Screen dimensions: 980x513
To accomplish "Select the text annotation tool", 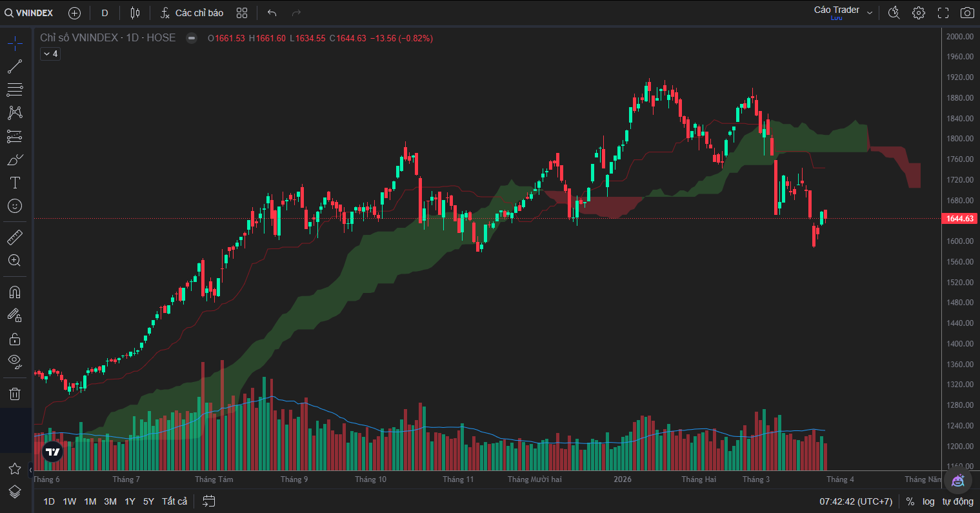I will click(15, 183).
